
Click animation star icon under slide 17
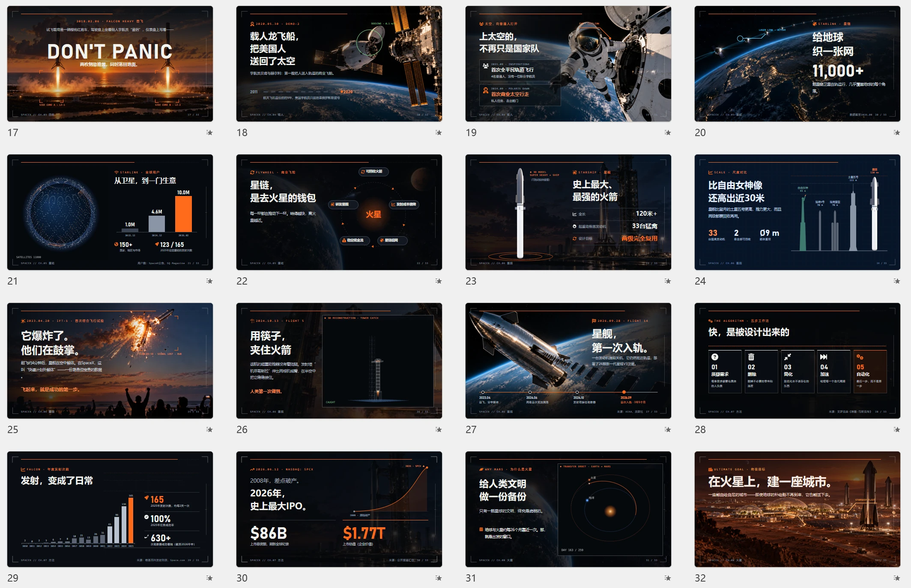(209, 133)
